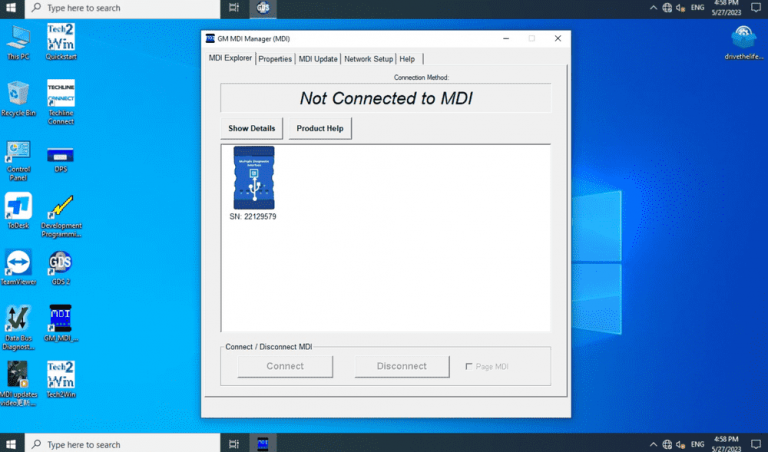Click the Connect button
This screenshot has width=768, height=452.
click(285, 366)
